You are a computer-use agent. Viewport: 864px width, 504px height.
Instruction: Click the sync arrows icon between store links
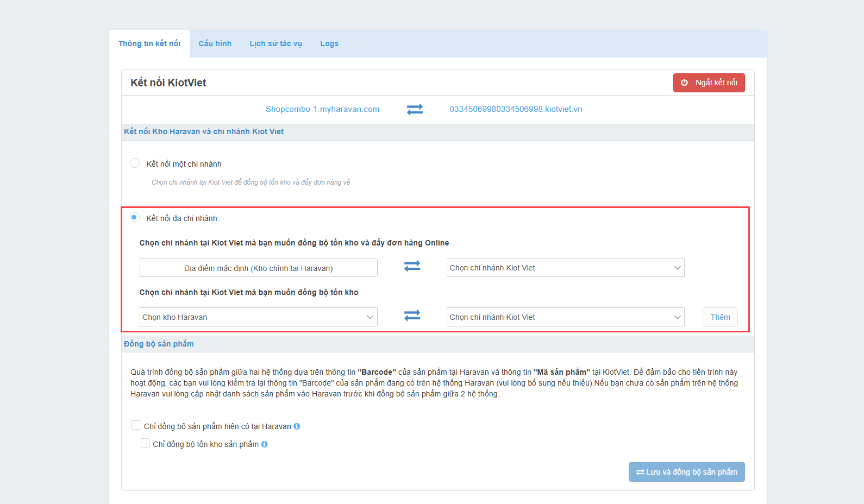[415, 109]
